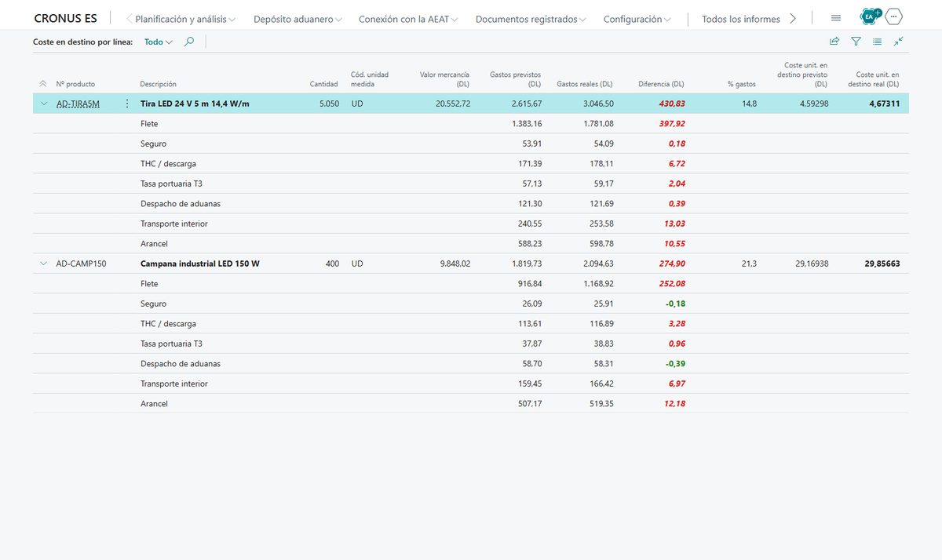This screenshot has height=560, width=942.
Task: Open the Conexión con la AEAT menu
Action: point(408,19)
